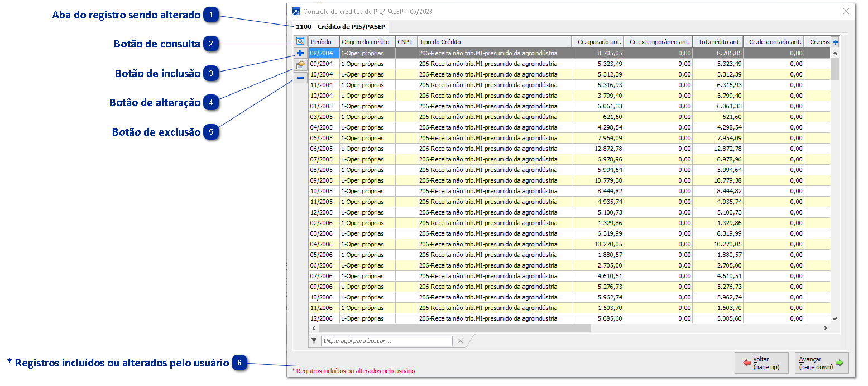
Task: Click the Tipo do Crédito column header
Action: coord(495,42)
